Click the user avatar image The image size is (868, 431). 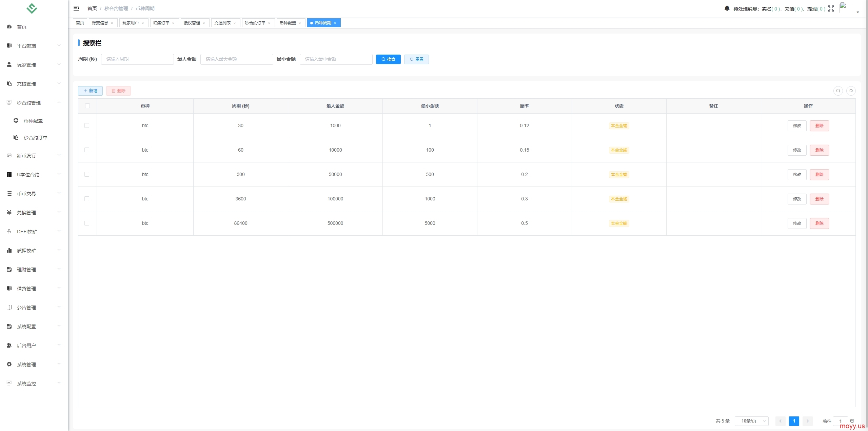click(x=846, y=8)
